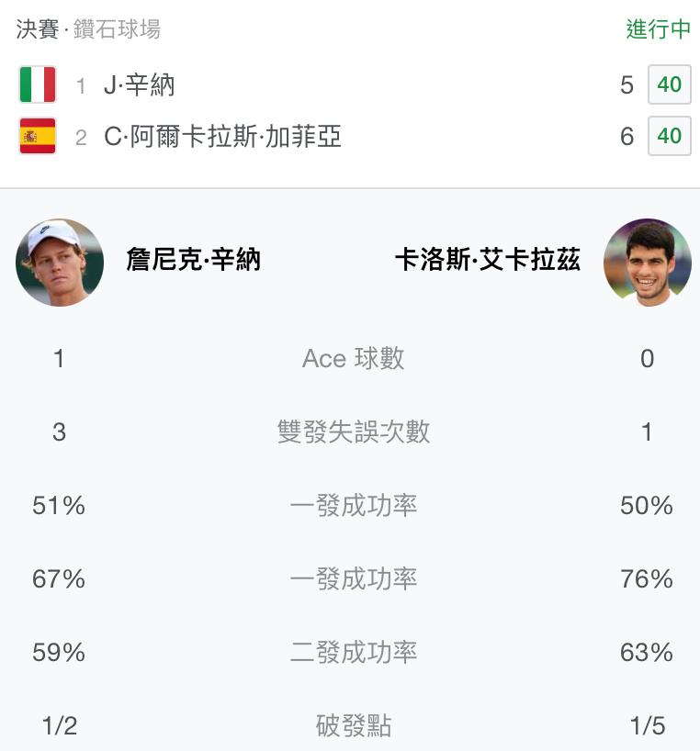Tap Sinner's set score 5
This screenshot has width=700, height=751.
point(627,85)
